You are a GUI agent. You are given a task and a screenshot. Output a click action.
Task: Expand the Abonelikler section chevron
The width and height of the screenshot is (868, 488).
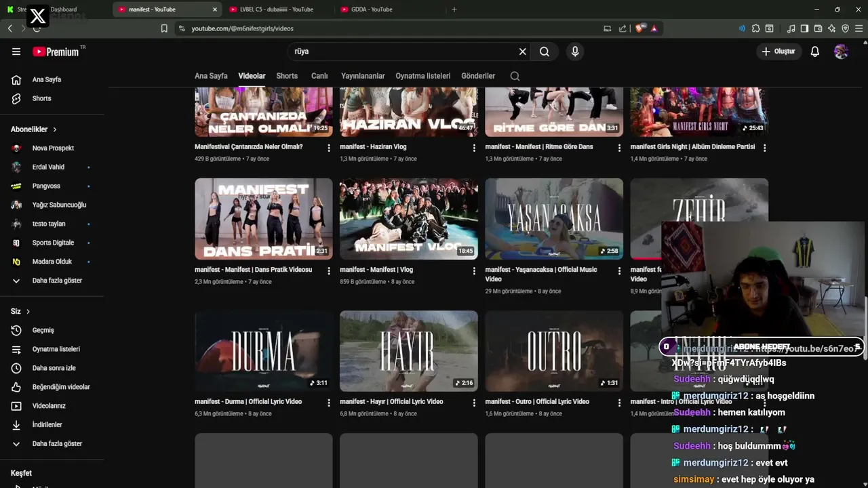coord(55,129)
